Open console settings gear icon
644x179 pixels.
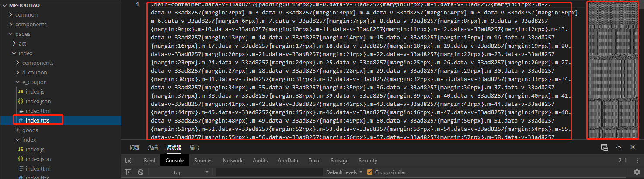point(637,172)
